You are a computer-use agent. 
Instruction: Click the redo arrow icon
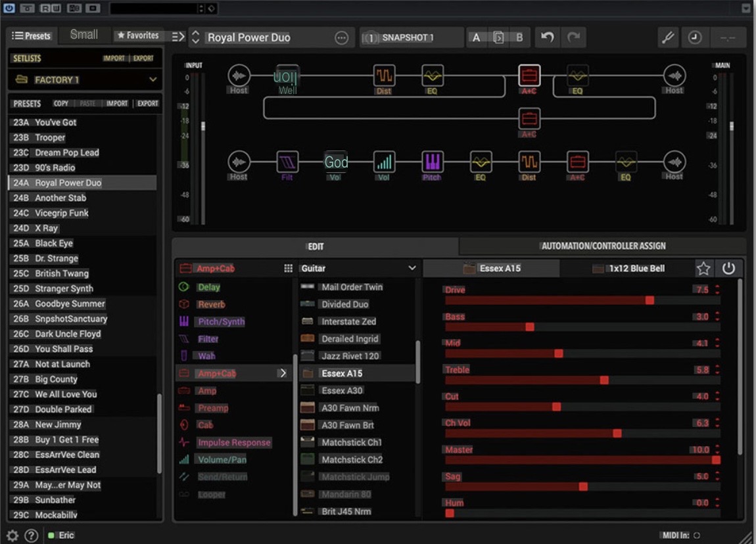pyautogui.click(x=573, y=37)
